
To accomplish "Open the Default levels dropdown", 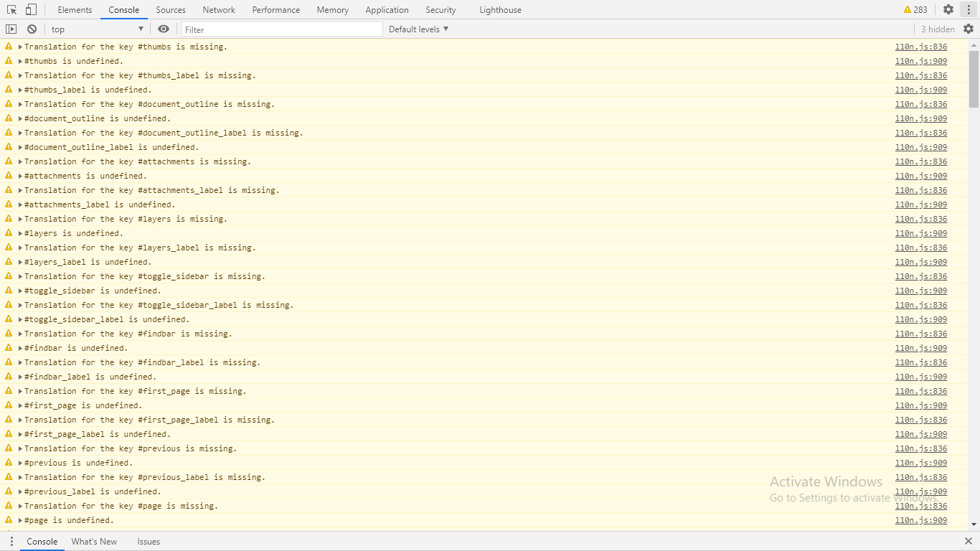I will tap(418, 29).
